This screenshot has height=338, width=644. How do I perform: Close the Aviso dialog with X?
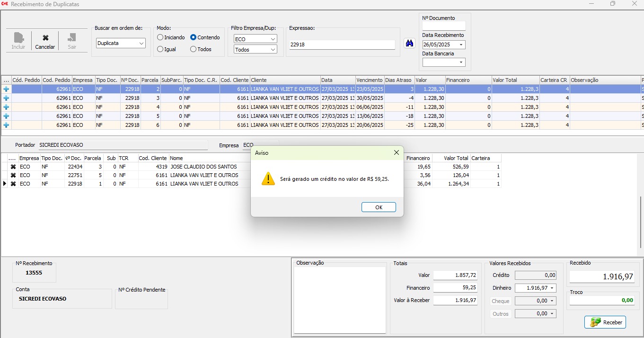(396, 152)
